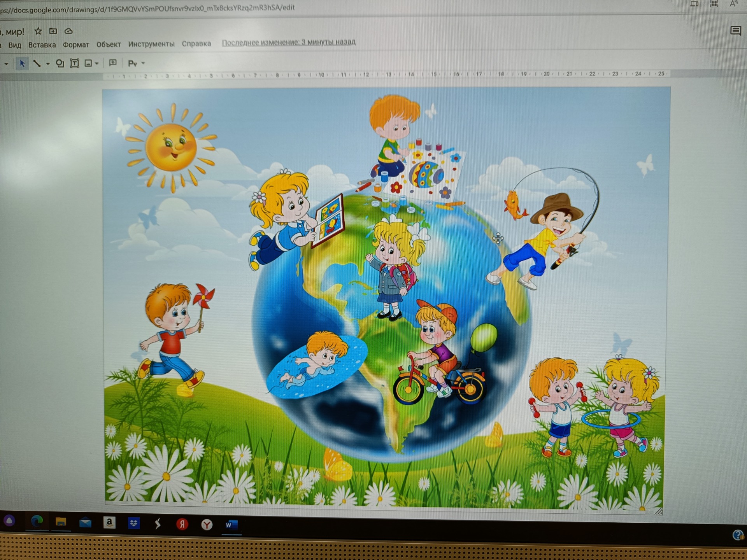Star this drawing document
Viewport: 747px width, 560px height.
pyautogui.click(x=38, y=31)
